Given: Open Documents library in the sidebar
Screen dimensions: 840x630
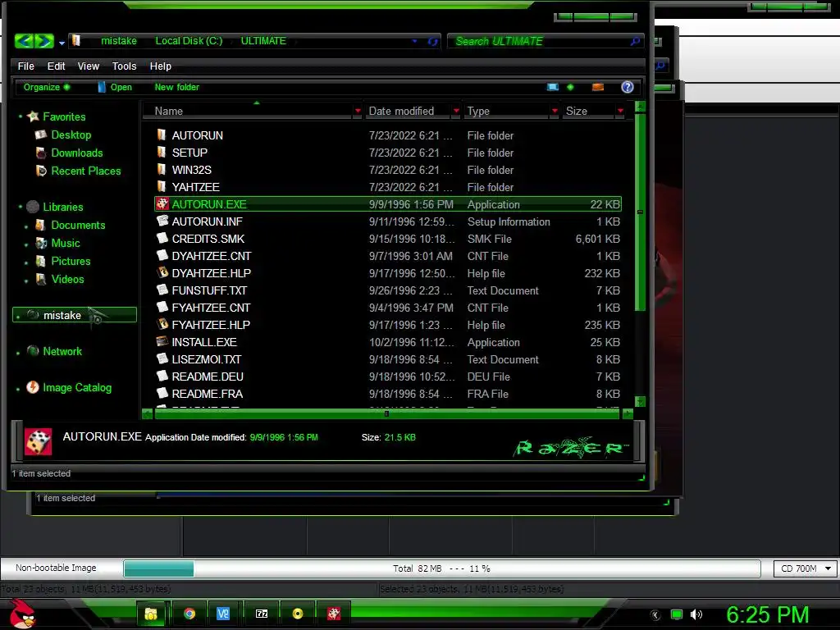Looking at the screenshot, I should [78, 225].
